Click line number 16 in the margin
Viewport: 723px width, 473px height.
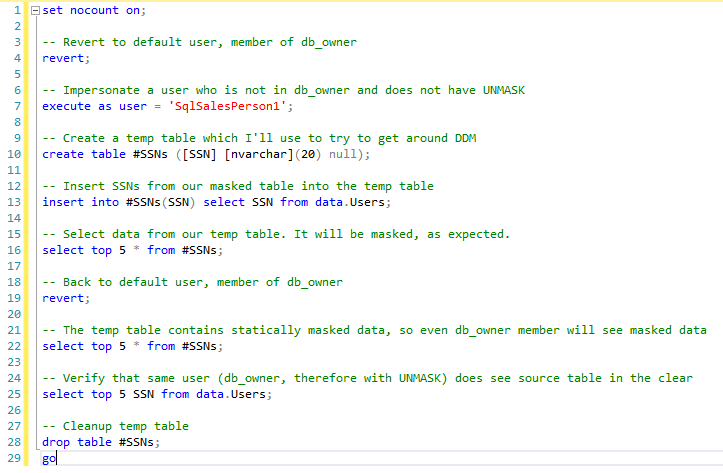[x=14, y=250]
